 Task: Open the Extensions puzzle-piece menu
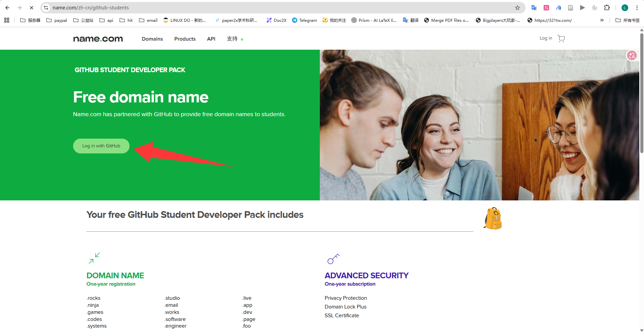(x=607, y=8)
